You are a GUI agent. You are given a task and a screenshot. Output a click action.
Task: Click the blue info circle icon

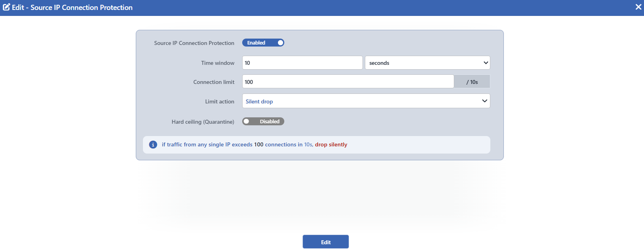coord(153,145)
